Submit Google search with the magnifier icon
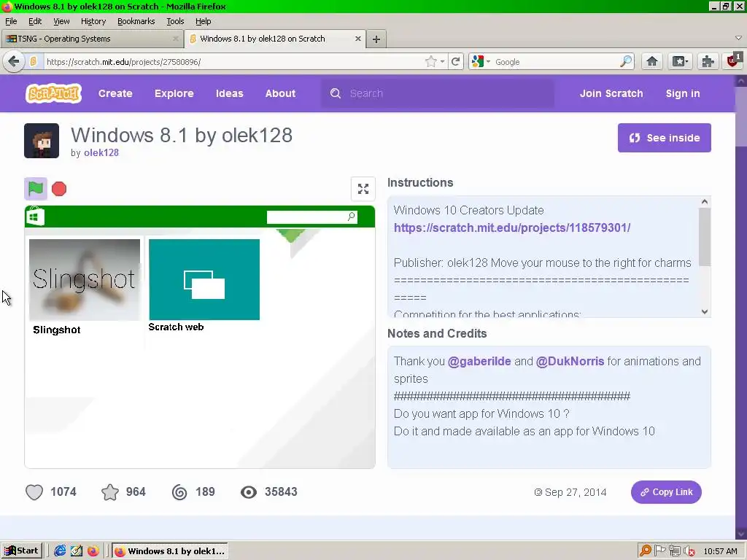 click(625, 61)
